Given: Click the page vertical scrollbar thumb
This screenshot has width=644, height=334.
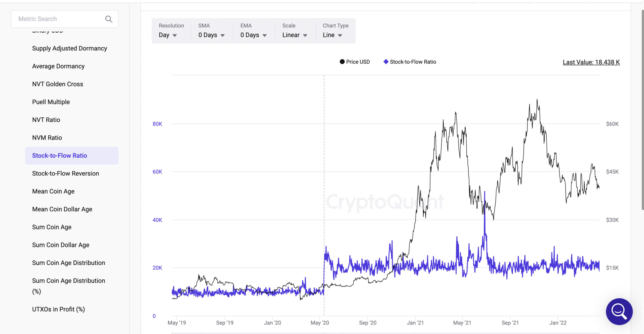Looking at the screenshot, I should pyautogui.click(x=642, y=110).
